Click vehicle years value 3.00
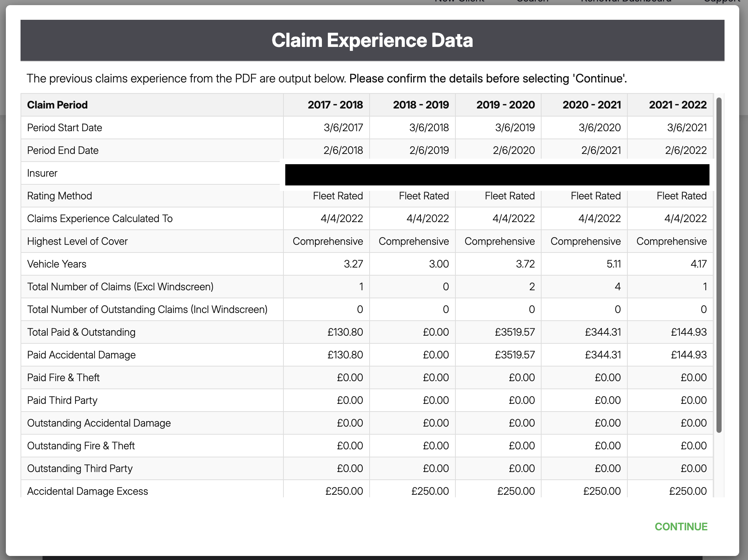The height and width of the screenshot is (560, 748). point(439,264)
